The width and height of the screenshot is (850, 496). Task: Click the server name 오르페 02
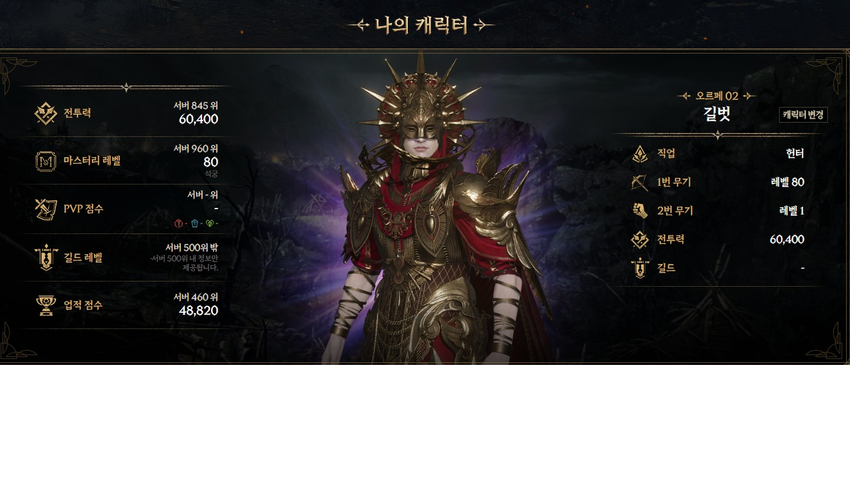(x=717, y=96)
